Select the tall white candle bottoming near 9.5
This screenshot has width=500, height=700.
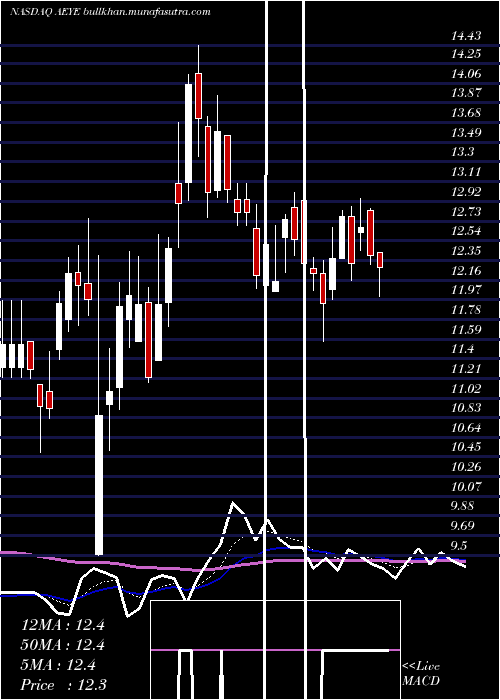(99, 485)
